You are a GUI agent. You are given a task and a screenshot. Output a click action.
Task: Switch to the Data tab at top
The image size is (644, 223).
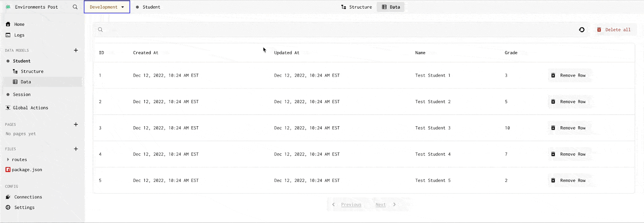click(x=390, y=7)
